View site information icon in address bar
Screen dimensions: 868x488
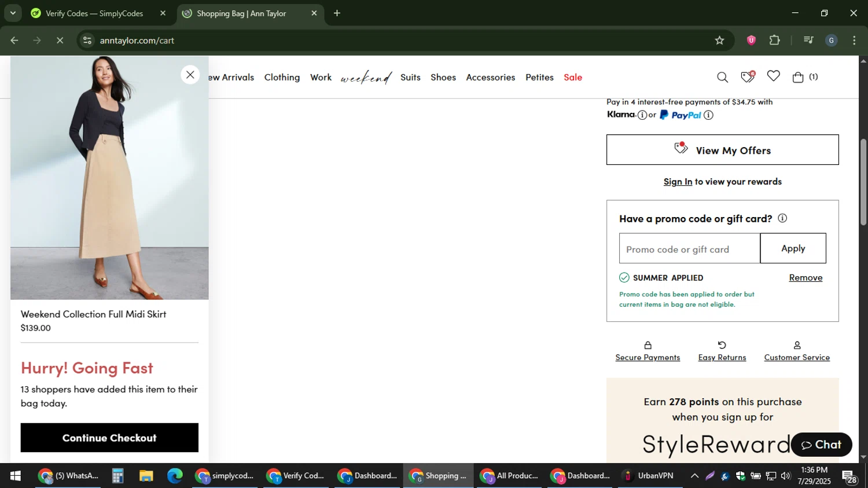(x=87, y=41)
